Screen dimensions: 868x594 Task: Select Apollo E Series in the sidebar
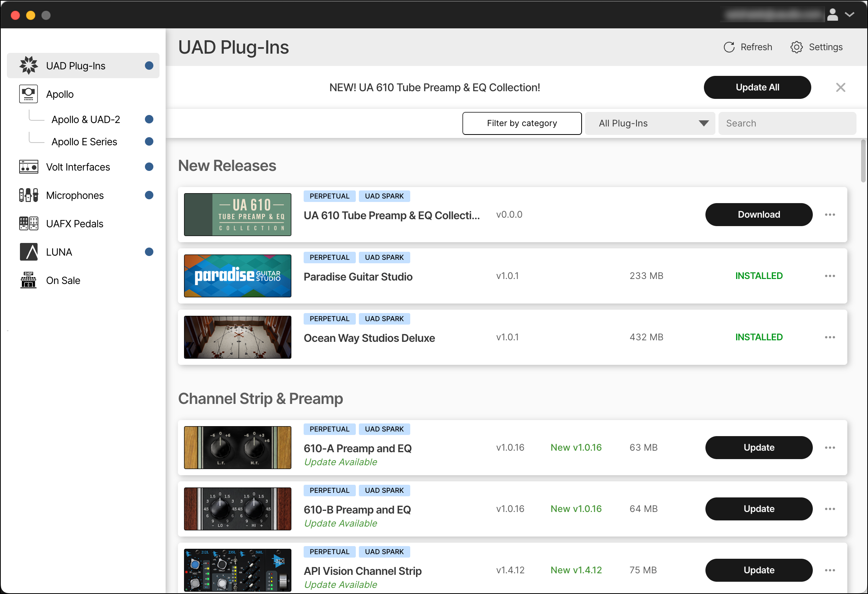84,141
